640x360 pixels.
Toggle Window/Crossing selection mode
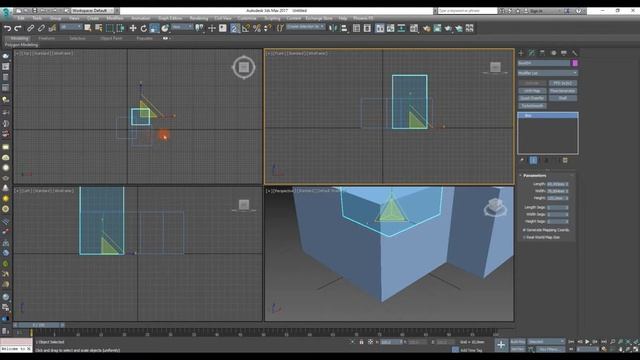pos(121,28)
